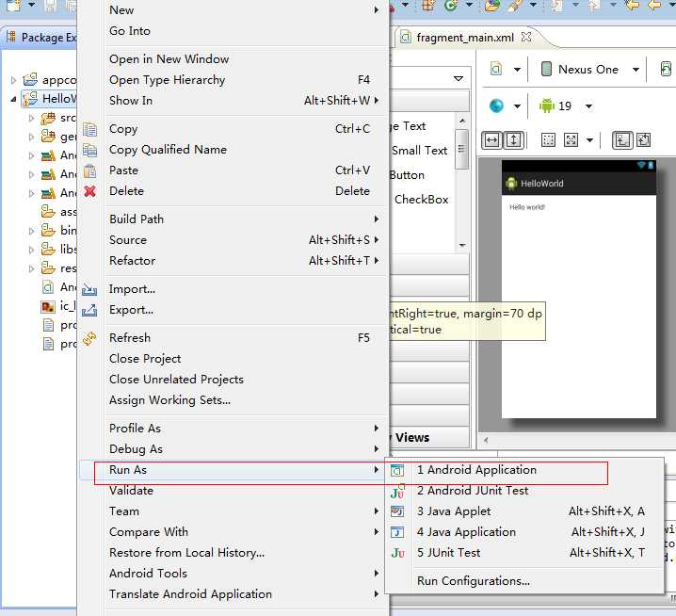Image resolution: width=676 pixels, height=616 pixels.
Task: Click the Android JUnit Test icon
Action: point(397,491)
